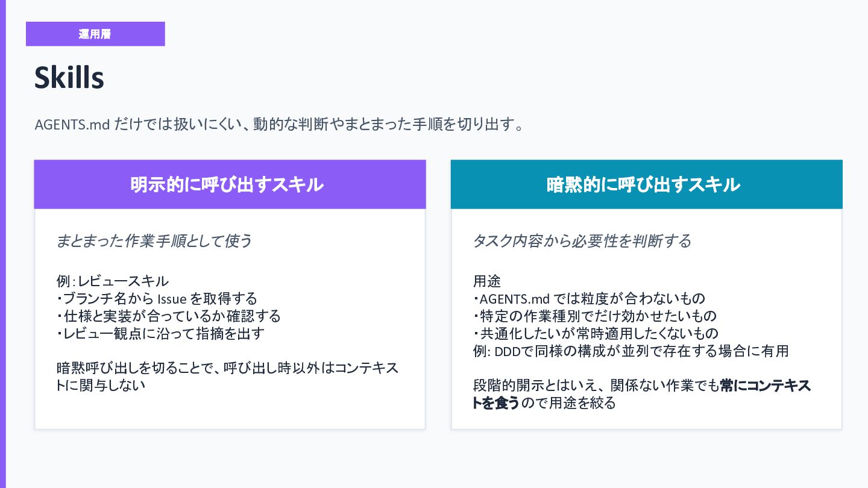Click the line 例: レビュースキル
The height and width of the screenshot is (488, 868).
coord(113,281)
